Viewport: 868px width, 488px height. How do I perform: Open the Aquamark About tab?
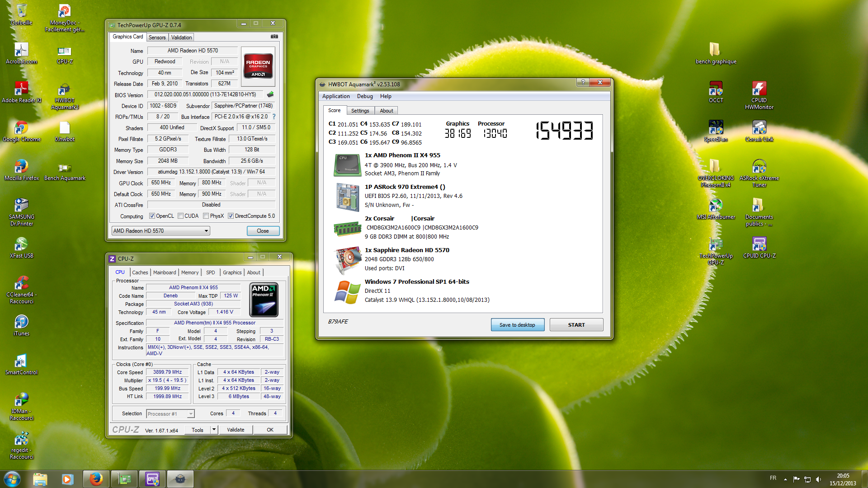pos(386,111)
